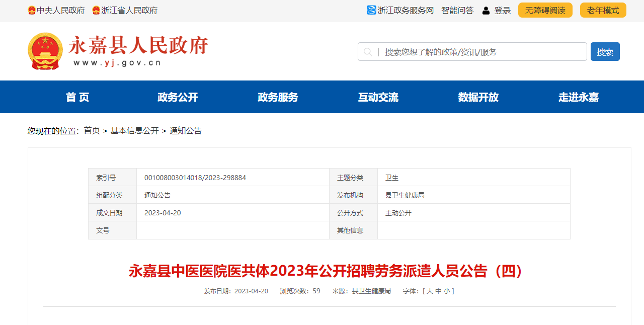This screenshot has width=644, height=325.
Task: Set font size to 中
Action: tap(438, 291)
